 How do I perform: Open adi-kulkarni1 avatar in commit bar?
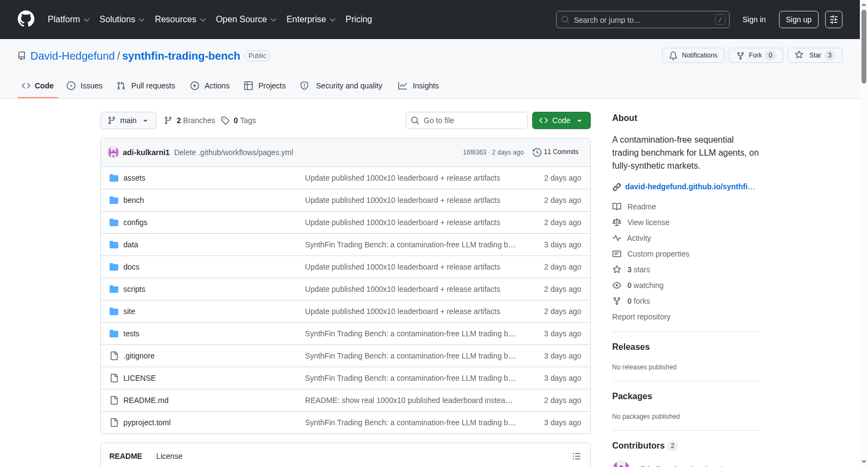pyautogui.click(x=113, y=152)
